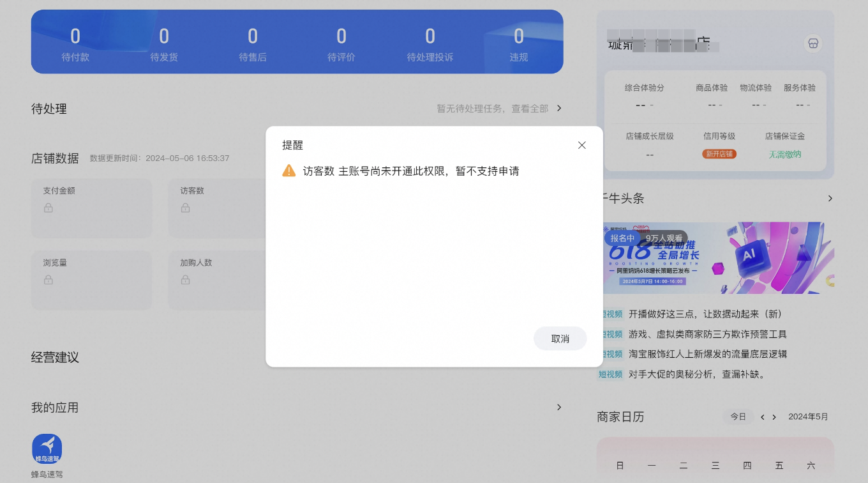Viewport: 868px width, 483px height.
Task: Select the 加购人数 card label
Action: pos(196,263)
